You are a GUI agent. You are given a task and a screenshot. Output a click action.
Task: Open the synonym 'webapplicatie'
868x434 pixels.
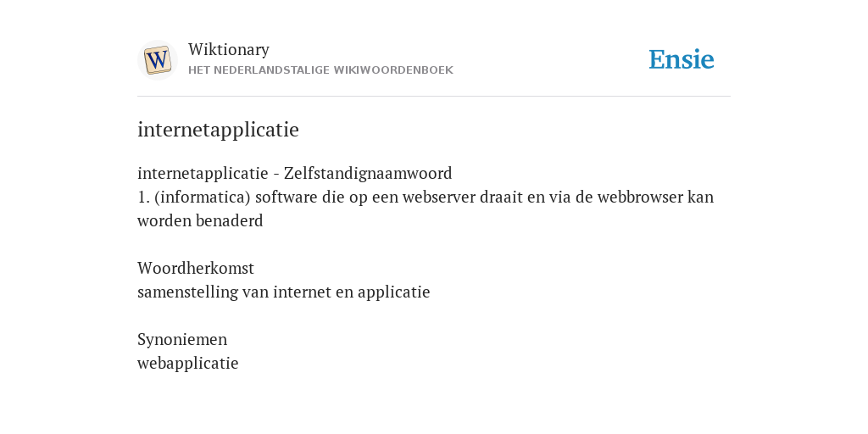click(187, 364)
